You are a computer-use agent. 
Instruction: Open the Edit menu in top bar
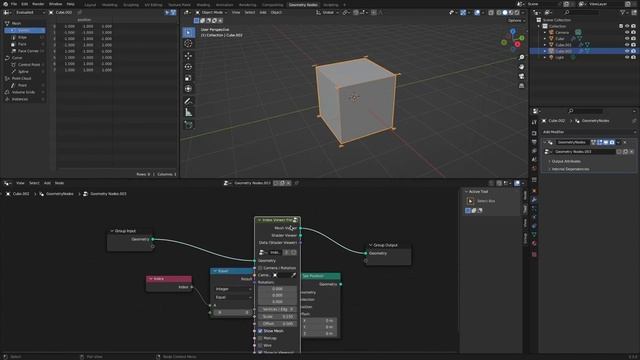(x=24, y=4)
